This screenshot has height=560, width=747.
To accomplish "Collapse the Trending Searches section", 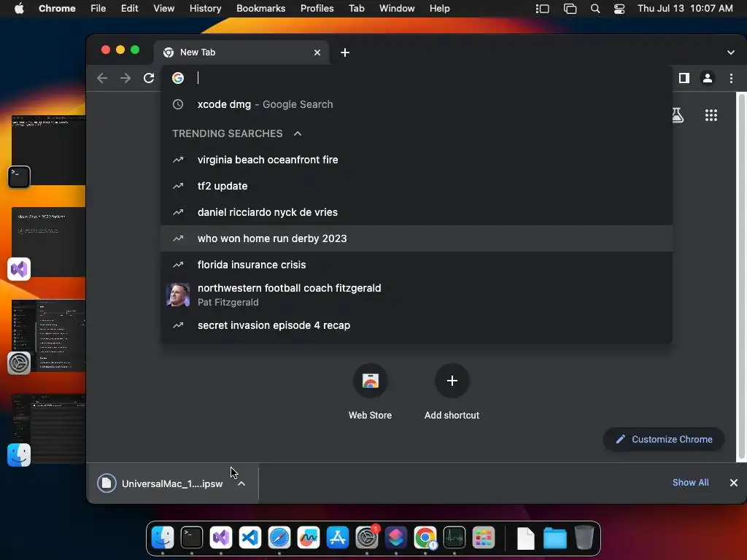I will [298, 133].
